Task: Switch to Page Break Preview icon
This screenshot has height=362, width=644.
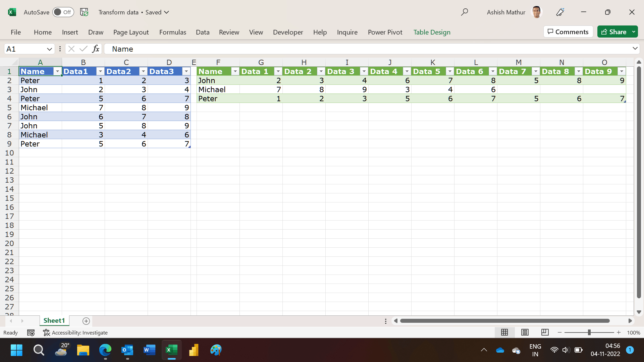Action: coord(545,333)
